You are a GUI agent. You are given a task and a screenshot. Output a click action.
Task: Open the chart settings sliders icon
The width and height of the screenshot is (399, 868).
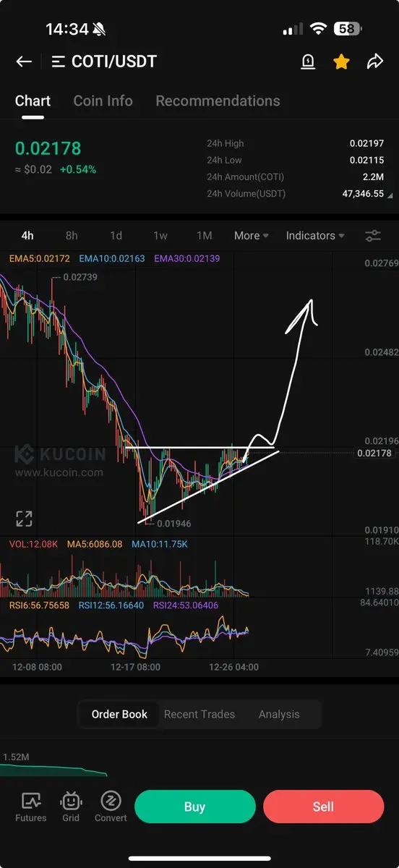pyautogui.click(x=373, y=236)
